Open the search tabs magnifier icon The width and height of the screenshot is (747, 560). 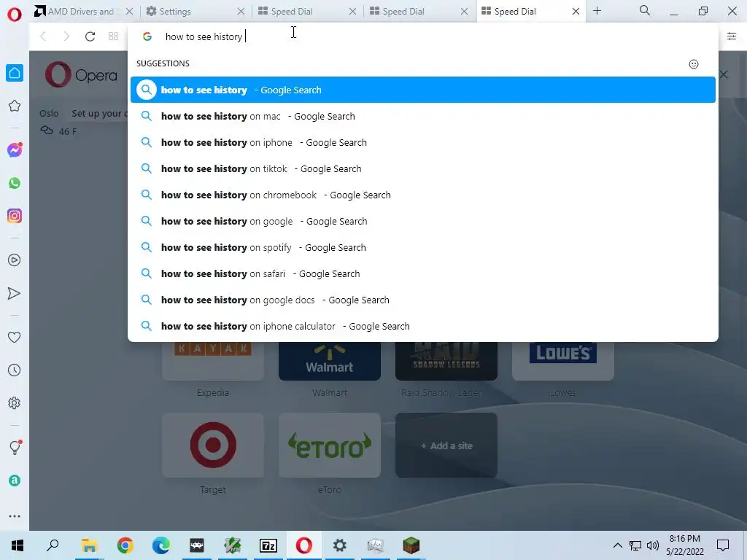click(645, 10)
